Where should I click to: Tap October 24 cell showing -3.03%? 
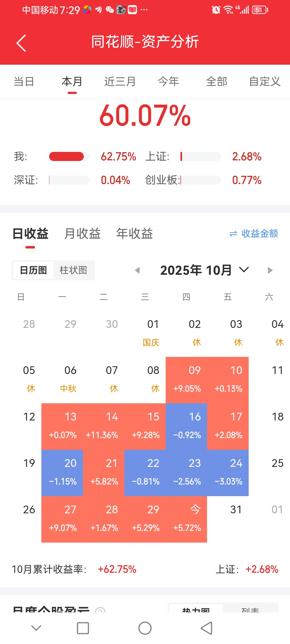pos(228,473)
